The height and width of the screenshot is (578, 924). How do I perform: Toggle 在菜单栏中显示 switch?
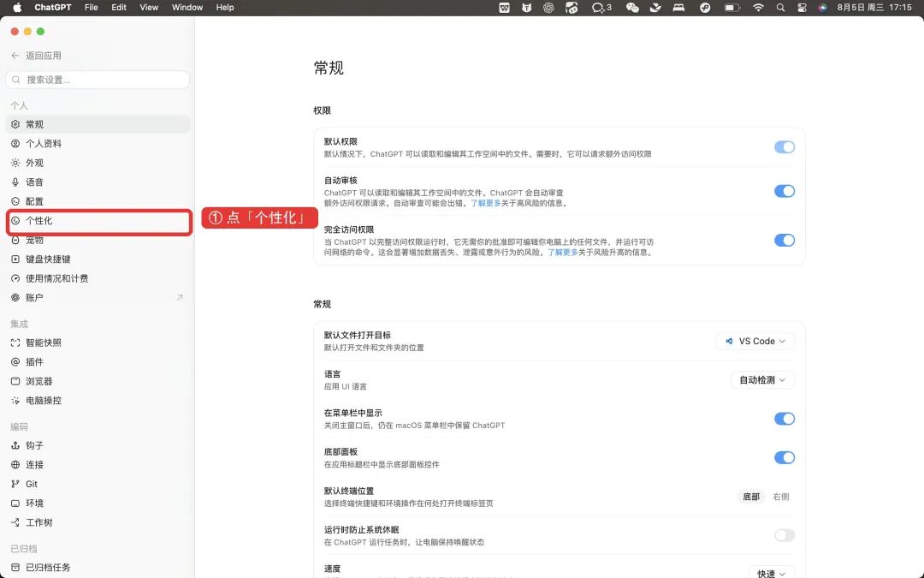pyautogui.click(x=785, y=419)
